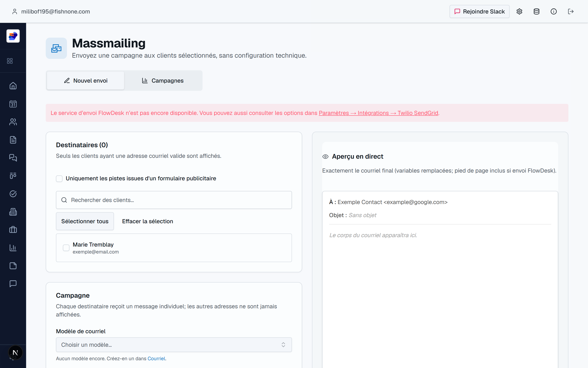
Task: Open the info circle icon
Action: tap(554, 11)
